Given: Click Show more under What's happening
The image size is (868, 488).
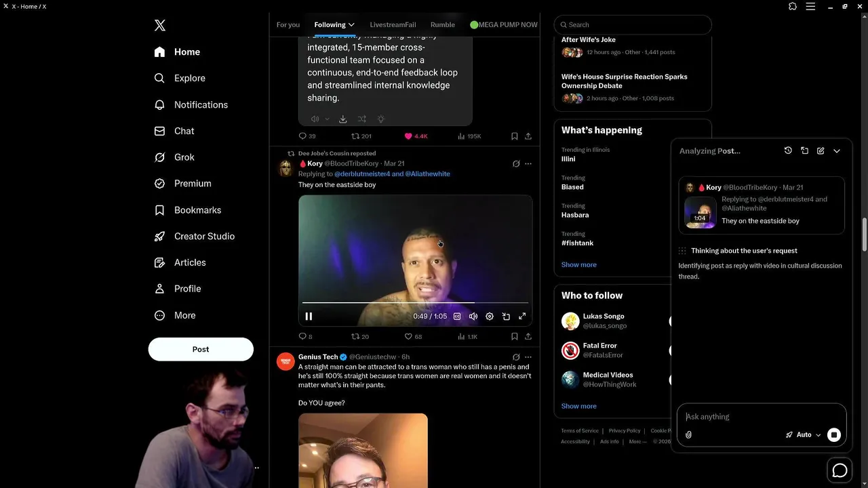Looking at the screenshot, I should click(579, 265).
